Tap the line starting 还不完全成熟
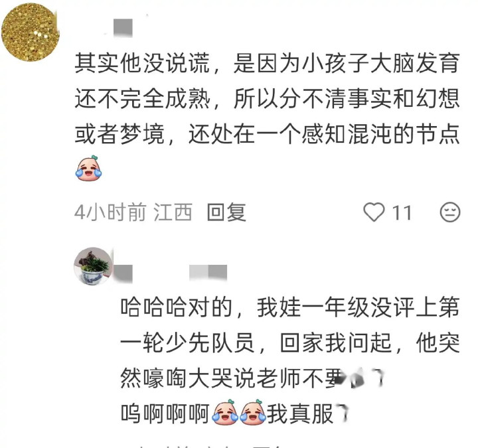The width and height of the screenshot is (478, 448). point(267,99)
